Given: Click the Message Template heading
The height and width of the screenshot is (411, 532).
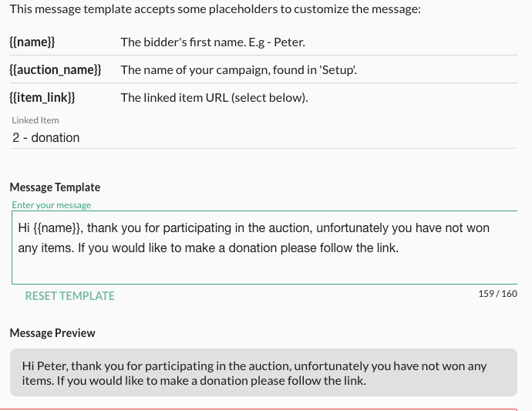Looking at the screenshot, I should (55, 187).
